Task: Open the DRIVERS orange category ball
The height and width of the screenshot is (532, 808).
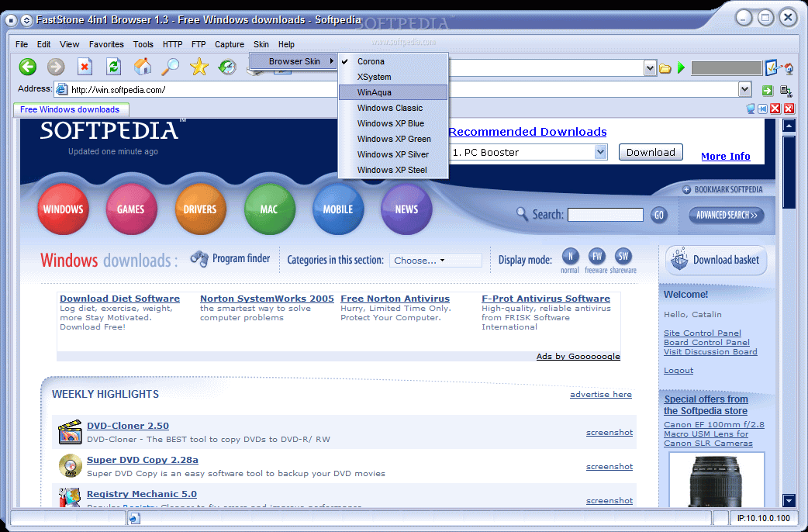Action: [200, 209]
